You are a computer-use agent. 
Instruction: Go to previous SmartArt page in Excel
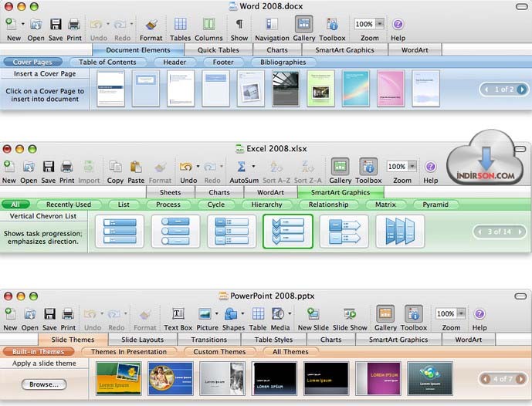tap(480, 232)
